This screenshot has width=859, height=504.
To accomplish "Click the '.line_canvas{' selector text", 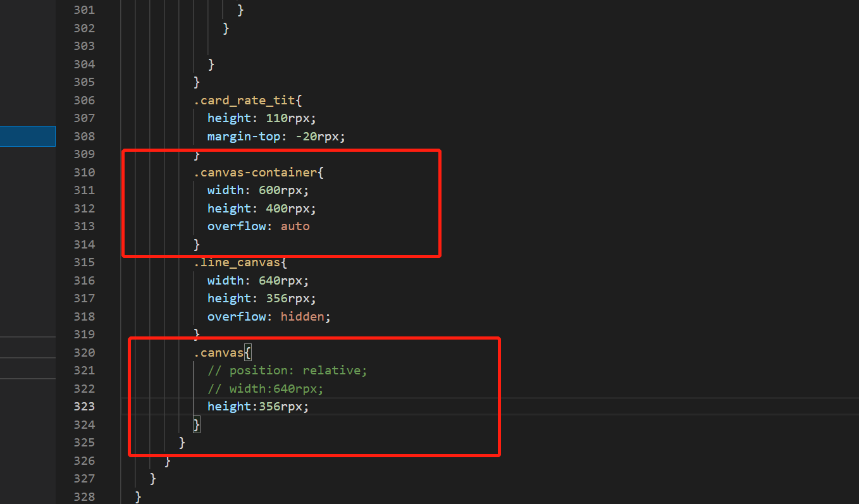I will 241,262.
